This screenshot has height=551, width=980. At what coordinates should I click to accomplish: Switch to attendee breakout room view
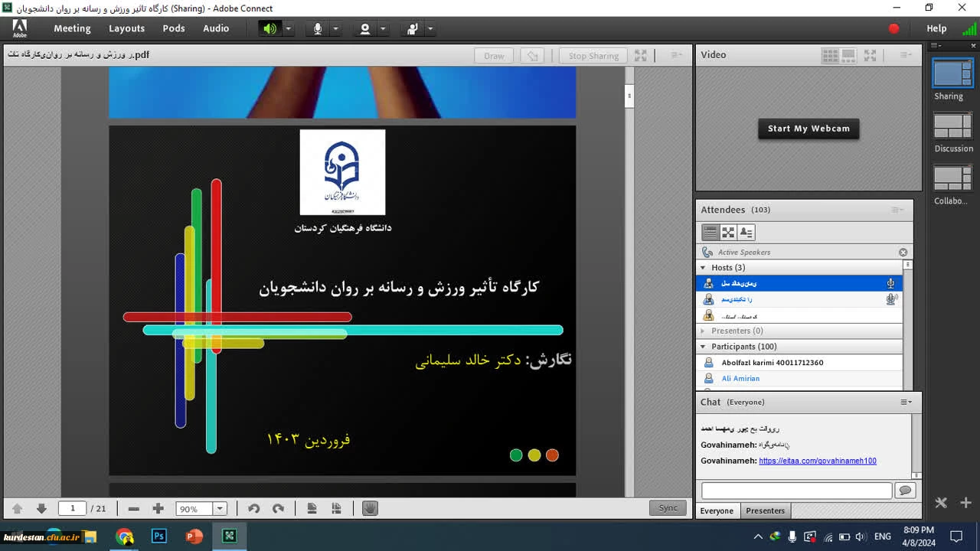coord(728,232)
